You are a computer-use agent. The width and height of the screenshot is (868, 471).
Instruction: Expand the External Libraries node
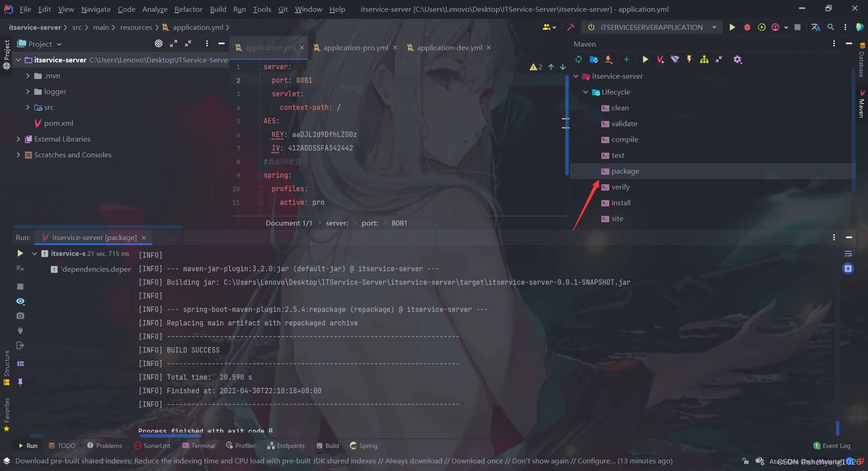tap(18, 139)
